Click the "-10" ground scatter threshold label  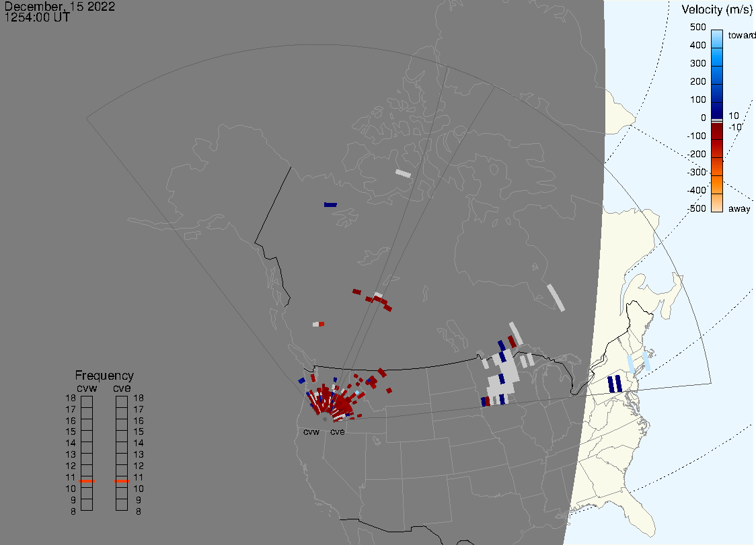point(734,127)
